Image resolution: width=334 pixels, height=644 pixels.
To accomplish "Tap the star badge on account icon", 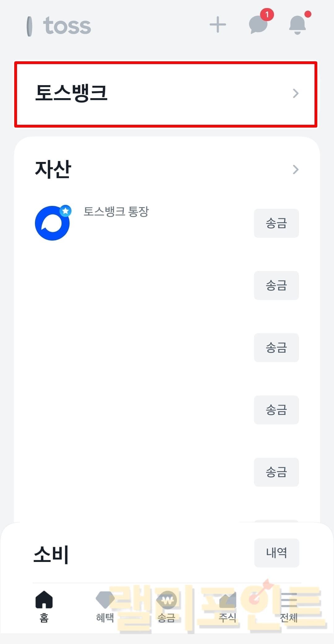I will (x=66, y=211).
